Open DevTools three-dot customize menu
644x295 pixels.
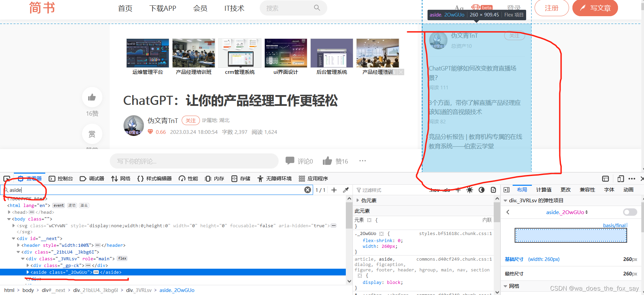point(632,179)
